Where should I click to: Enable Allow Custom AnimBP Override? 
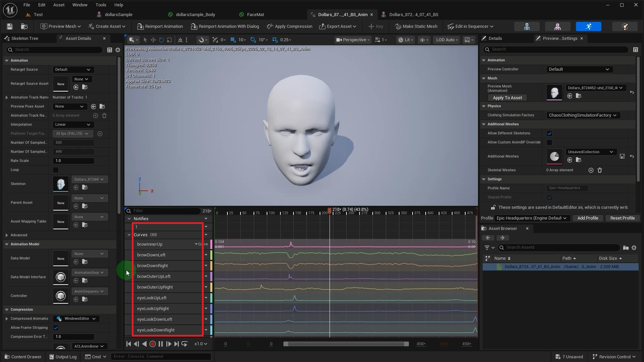549,142
